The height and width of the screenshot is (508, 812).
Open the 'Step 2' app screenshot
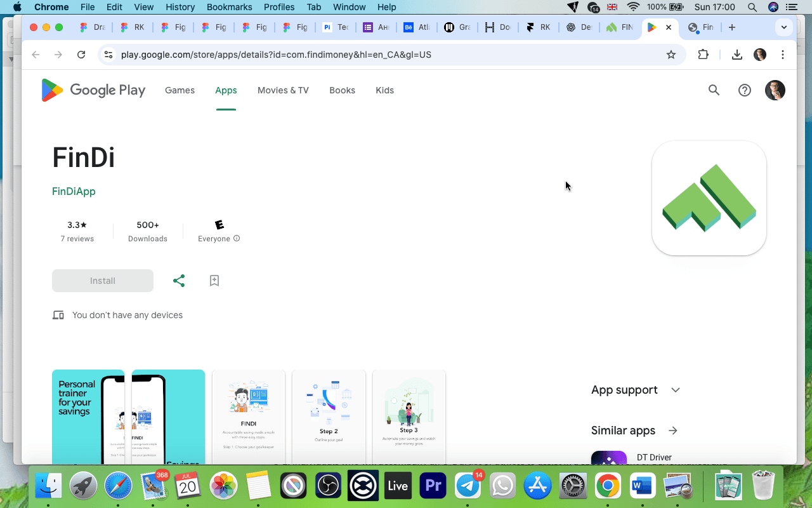329,417
